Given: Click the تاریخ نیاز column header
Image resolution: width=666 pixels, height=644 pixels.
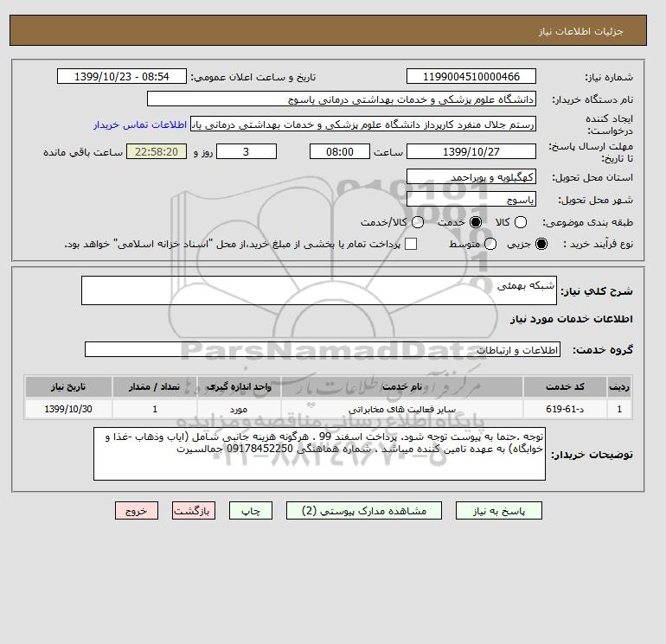Looking at the screenshot, I should point(68,386).
